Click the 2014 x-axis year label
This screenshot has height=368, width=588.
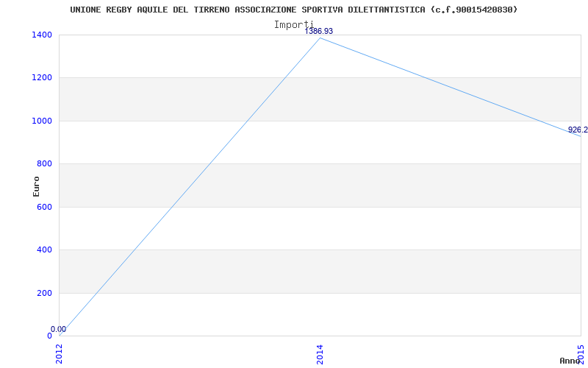[x=320, y=354]
